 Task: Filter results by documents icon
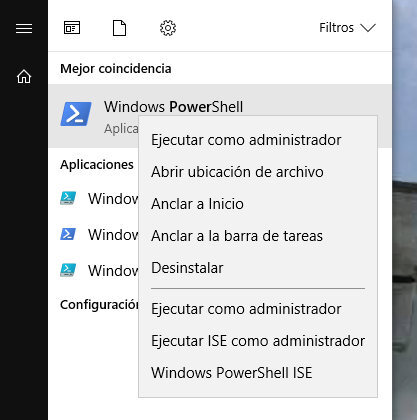click(x=119, y=28)
